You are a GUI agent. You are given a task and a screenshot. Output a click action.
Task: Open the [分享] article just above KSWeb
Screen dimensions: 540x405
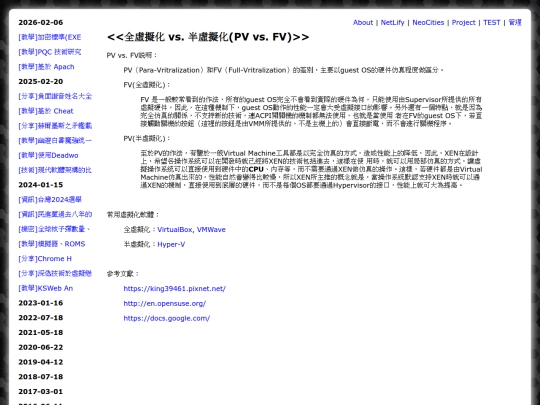(x=55, y=273)
